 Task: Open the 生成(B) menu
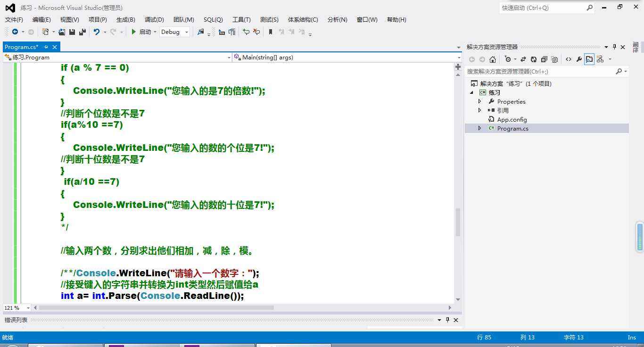click(125, 20)
